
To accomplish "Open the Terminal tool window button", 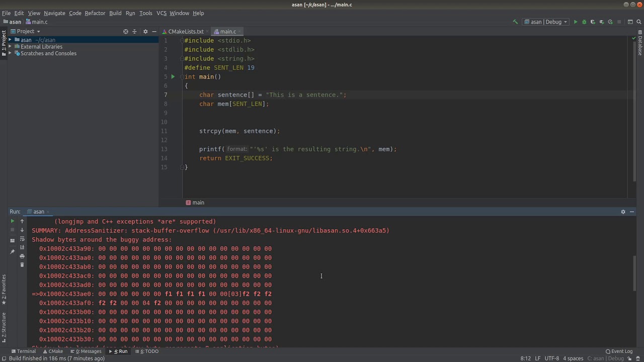I will (23, 351).
